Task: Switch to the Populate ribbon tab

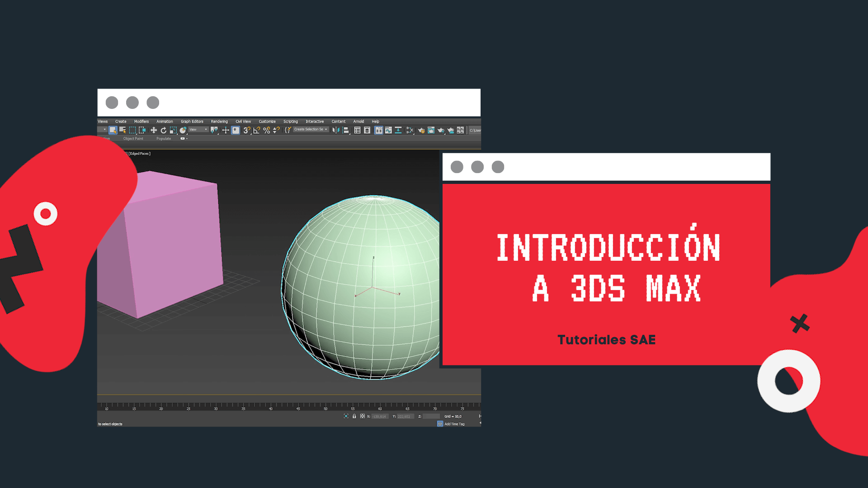Action: (164, 139)
